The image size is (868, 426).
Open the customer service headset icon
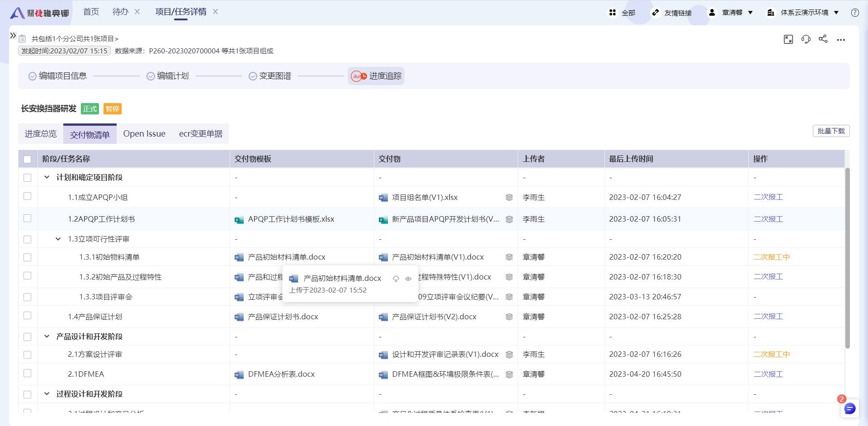[x=806, y=39]
